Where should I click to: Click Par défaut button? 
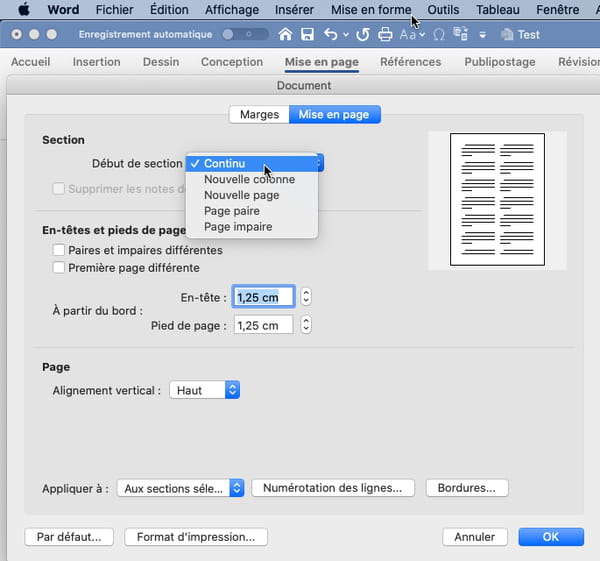click(x=69, y=537)
